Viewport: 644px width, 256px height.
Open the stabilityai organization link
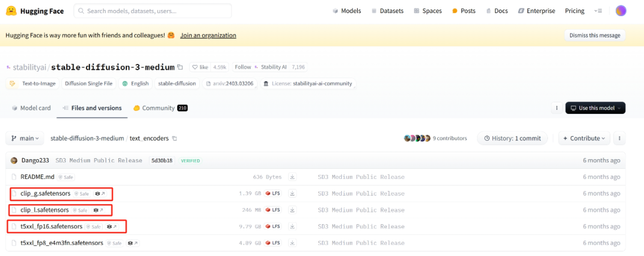(30, 67)
